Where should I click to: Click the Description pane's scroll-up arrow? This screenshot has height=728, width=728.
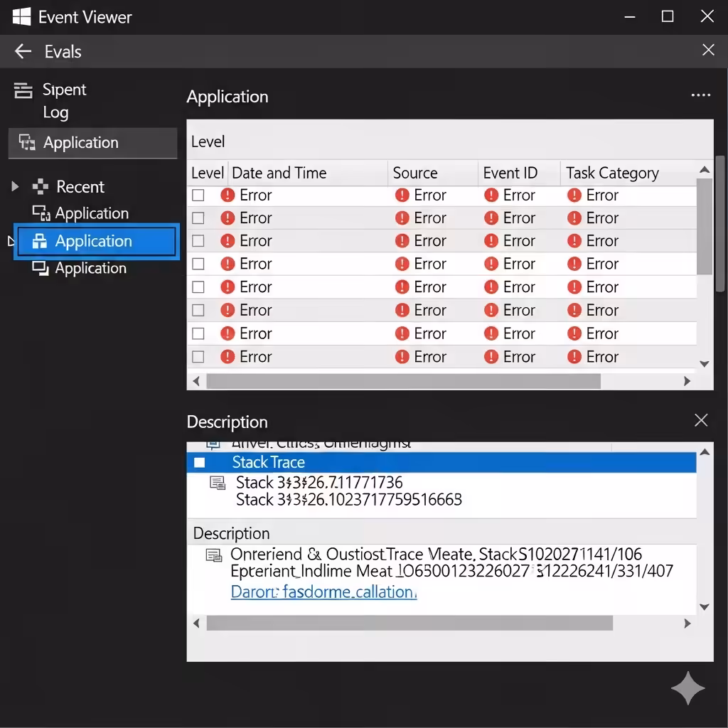click(705, 452)
